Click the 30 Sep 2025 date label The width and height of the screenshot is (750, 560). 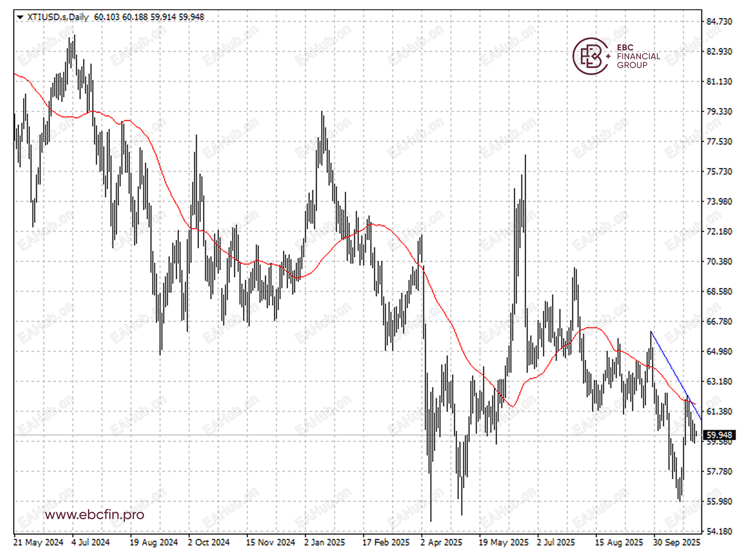(x=676, y=543)
